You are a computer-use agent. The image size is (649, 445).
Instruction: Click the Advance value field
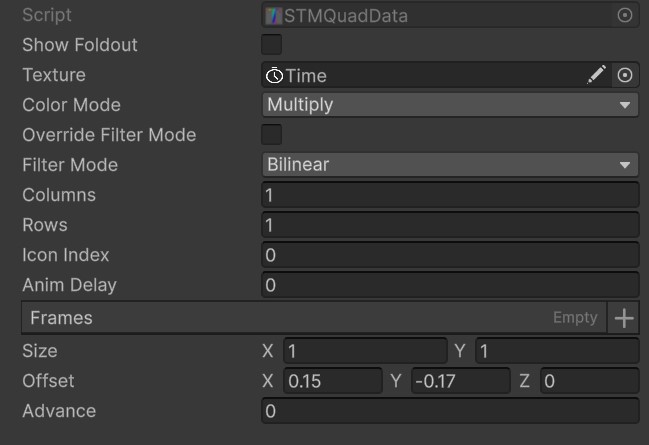pyautogui.click(x=449, y=411)
